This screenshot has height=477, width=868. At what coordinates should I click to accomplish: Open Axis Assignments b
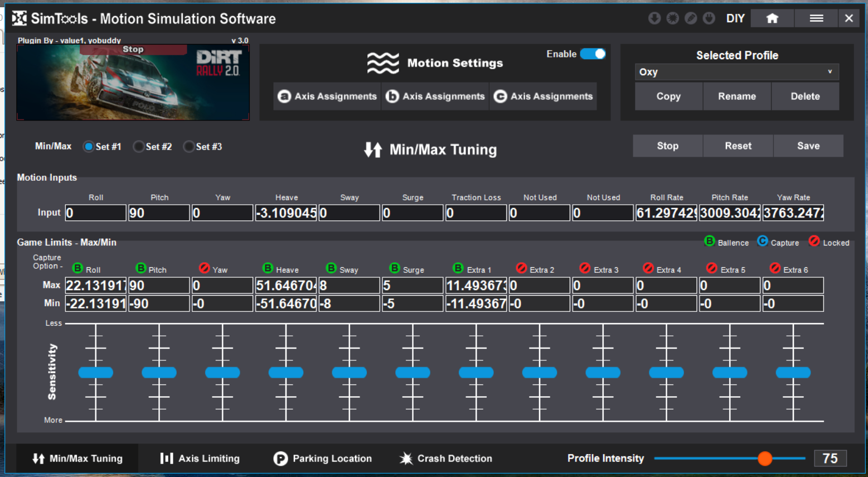click(x=436, y=97)
